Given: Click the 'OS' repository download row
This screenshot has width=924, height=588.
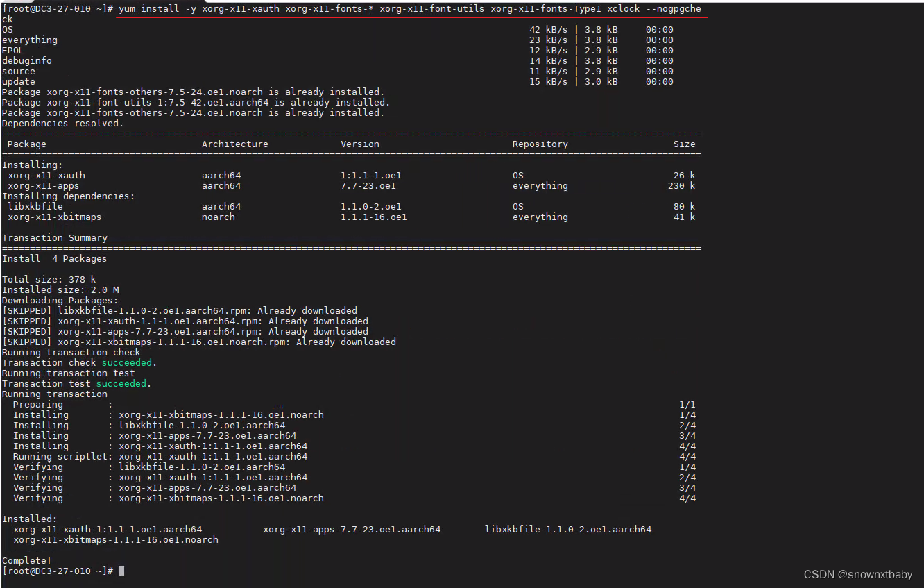Looking at the screenshot, I should (x=338, y=30).
